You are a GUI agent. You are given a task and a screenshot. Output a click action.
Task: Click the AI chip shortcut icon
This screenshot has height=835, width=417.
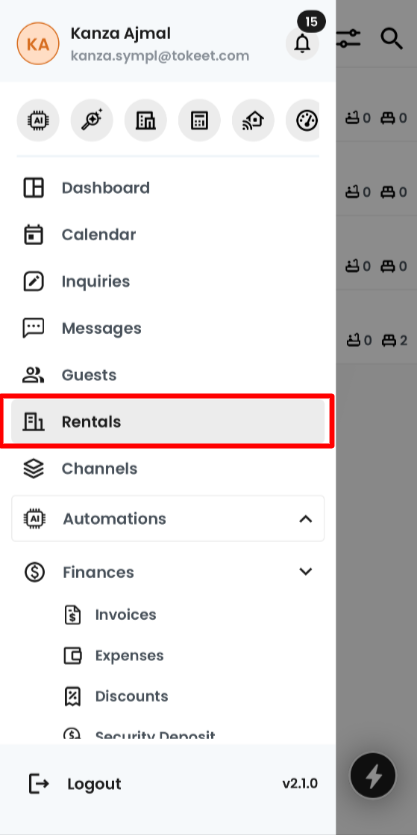click(x=38, y=120)
